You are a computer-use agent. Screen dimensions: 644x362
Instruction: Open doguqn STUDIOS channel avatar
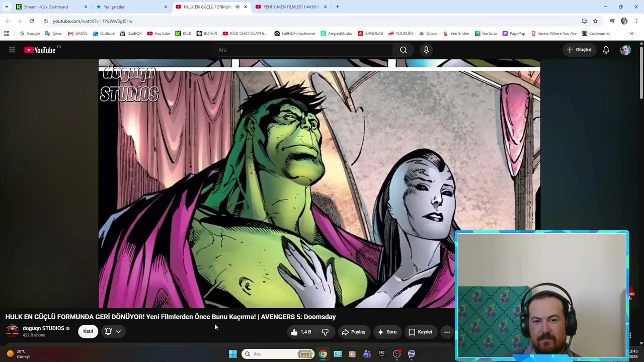coord(12,331)
